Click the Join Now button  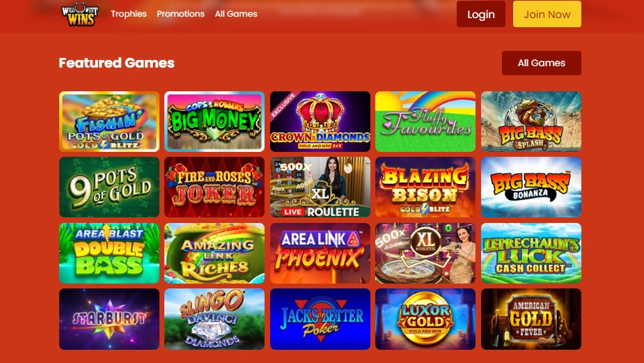point(547,14)
